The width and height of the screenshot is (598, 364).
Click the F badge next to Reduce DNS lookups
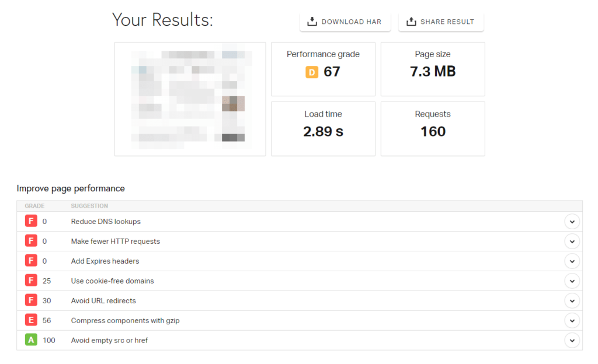click(30, 221)
